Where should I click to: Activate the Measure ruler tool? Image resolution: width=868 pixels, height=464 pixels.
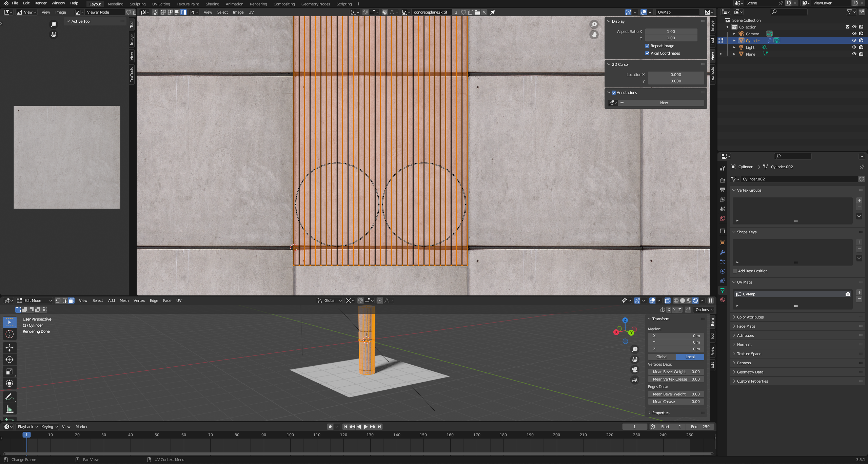(x=9, y=409)
